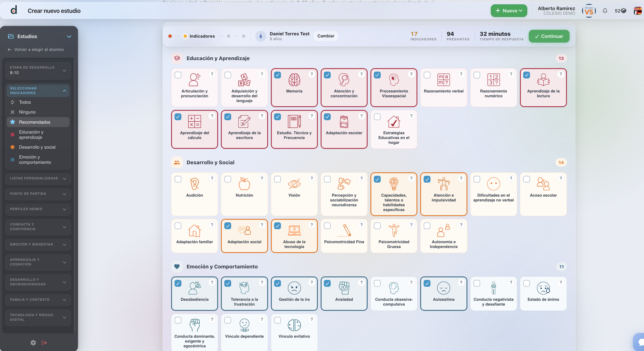Viewport: 644px width, 351px height.
Task: Collapse the Seleccionar indicadores section
Action: 38,90
